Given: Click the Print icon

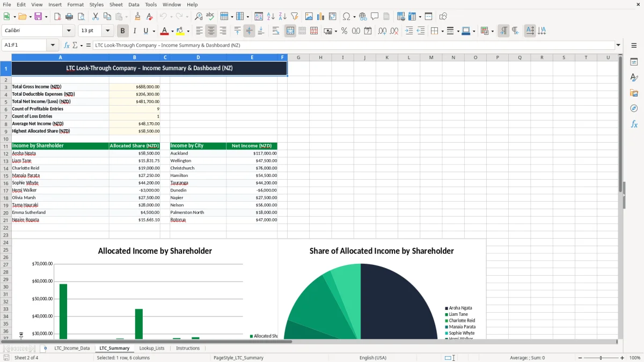Looking at the screenshot, I should click(69, 17).
